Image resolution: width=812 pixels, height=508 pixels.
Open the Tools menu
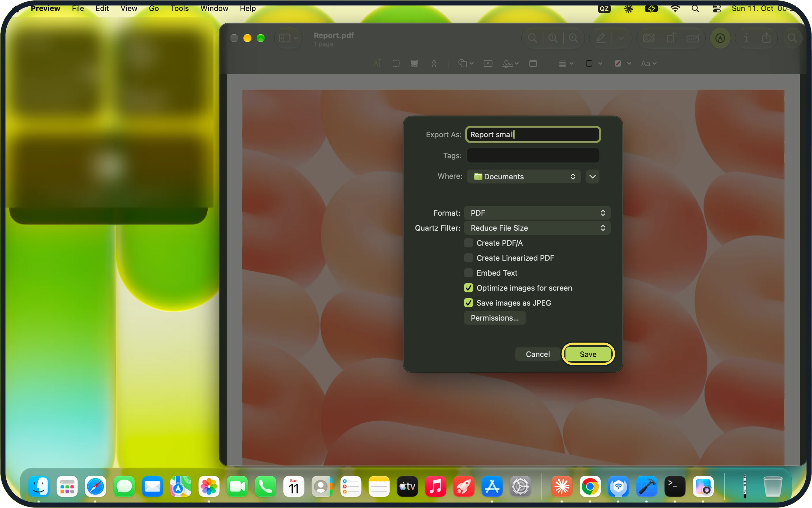[179, 8]
